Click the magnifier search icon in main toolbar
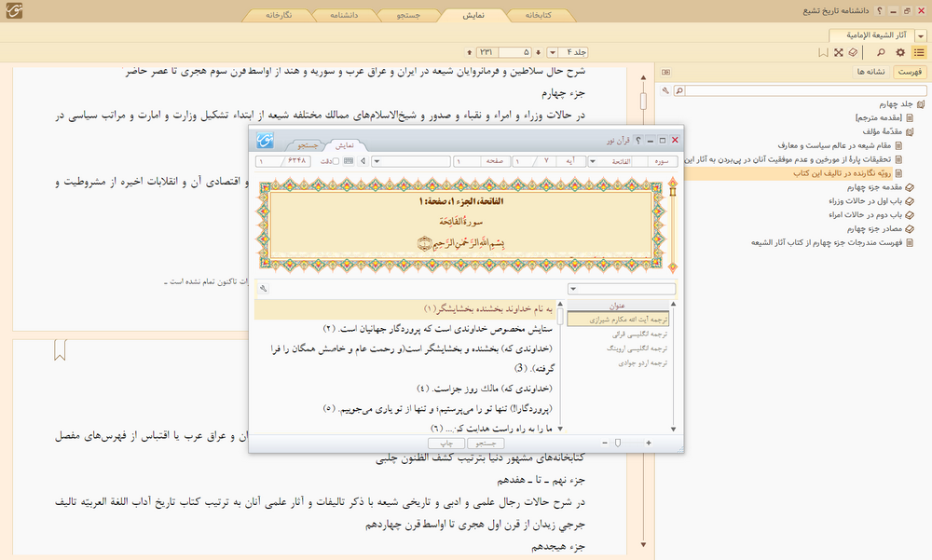This screenshot has width=932, height=560. tap(881, 52)
